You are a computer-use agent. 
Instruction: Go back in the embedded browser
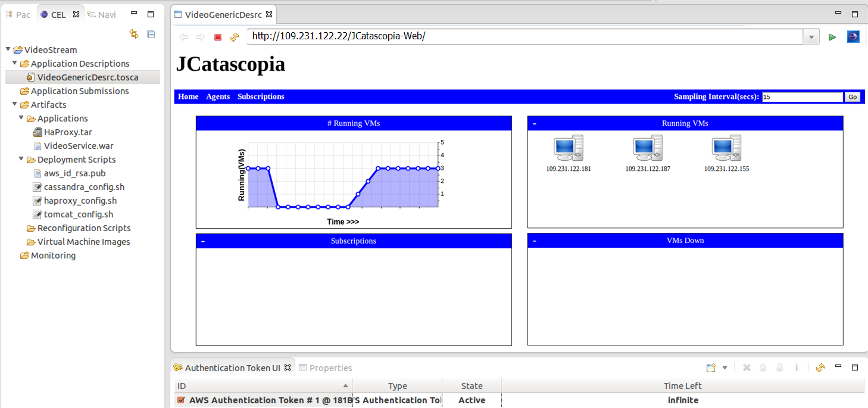pyautogui.click(x=183, y=37)
